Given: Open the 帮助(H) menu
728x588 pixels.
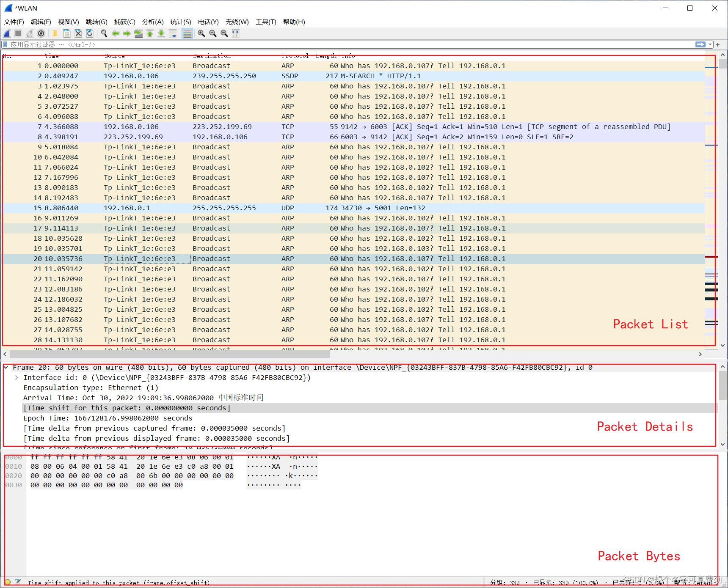Looking at the screenshot, I should tap(294, 22).
